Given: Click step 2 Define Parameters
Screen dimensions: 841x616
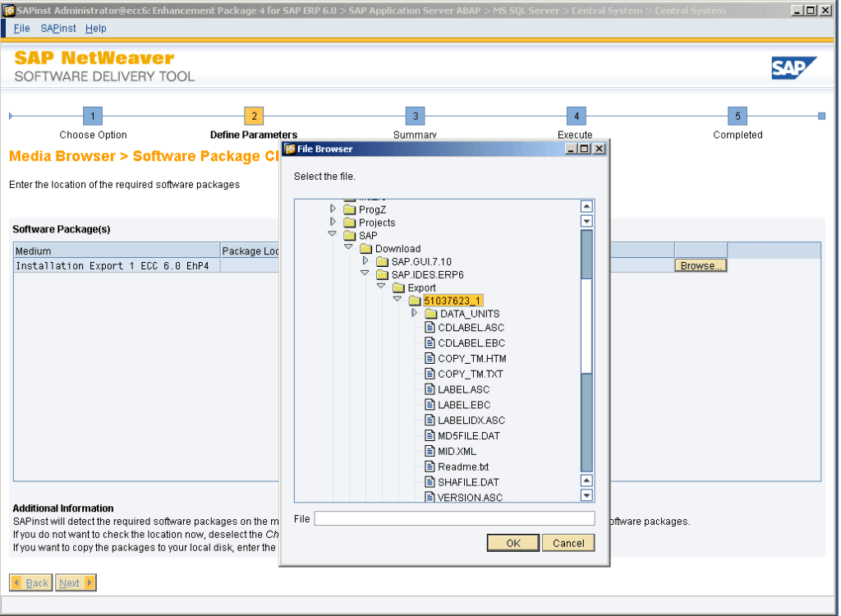Looking at the screenshot, I should (255, 116).
